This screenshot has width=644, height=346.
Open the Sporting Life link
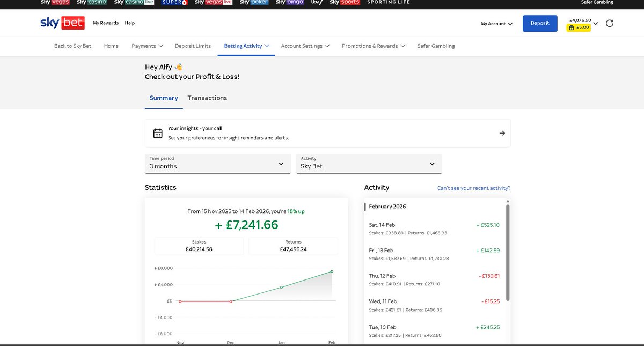pyautogui.click(x=388, y=2)
